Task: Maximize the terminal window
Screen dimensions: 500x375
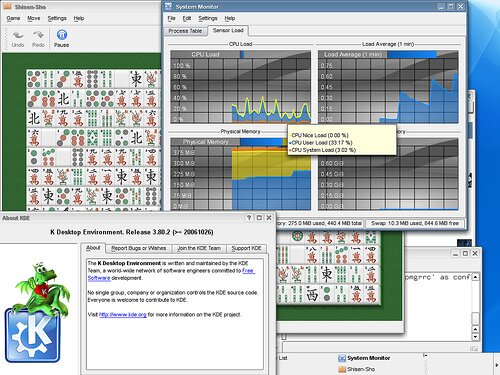Action: coord(465,253)
